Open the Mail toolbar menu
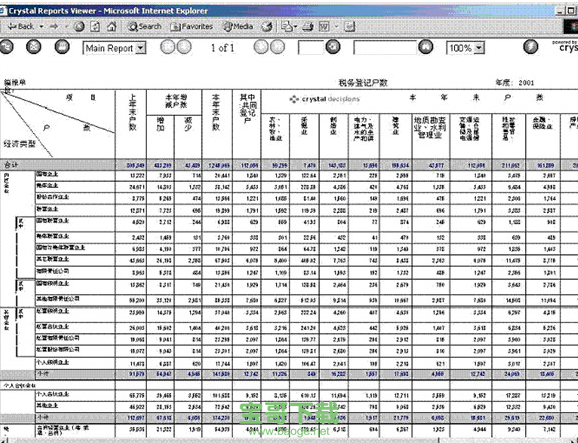This screenshot has width=578, height=443. (289, 27)
